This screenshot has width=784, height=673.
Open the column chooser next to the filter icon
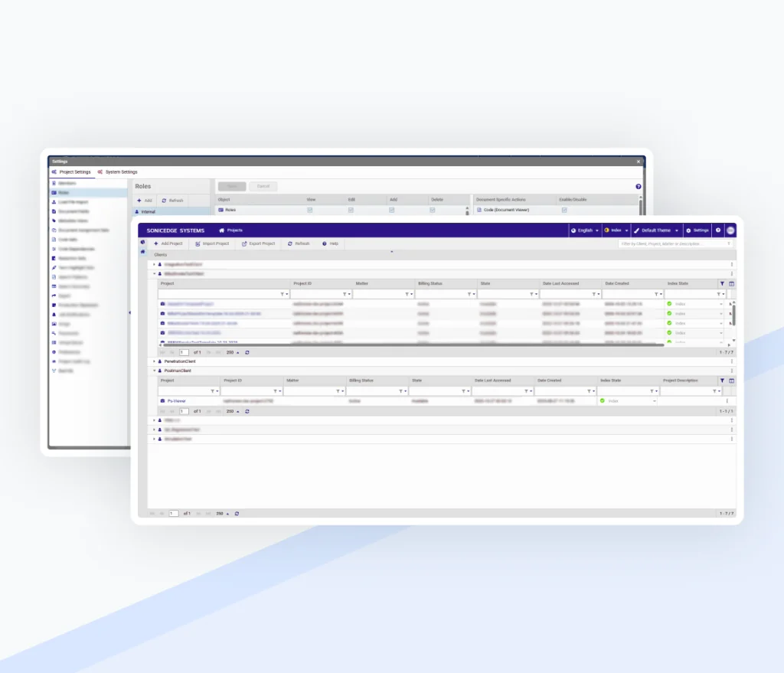click(x=732, y=283)
